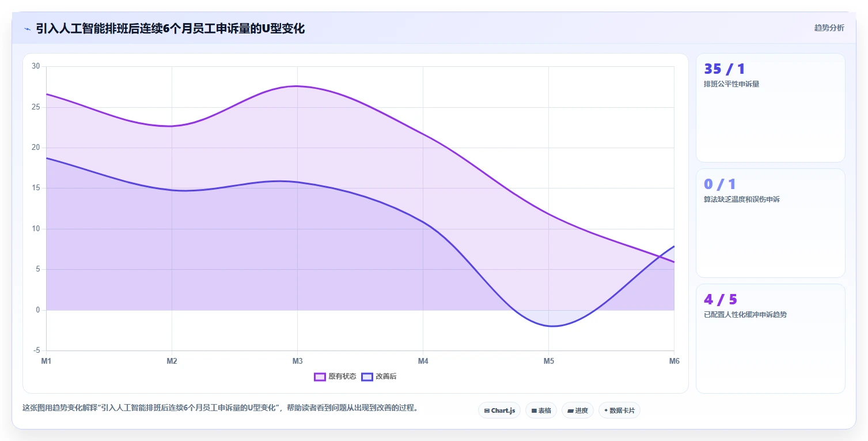Click the 改善后 line trough at M5
The height and width of the screenshot is (441, 868).
coord(552,326)
